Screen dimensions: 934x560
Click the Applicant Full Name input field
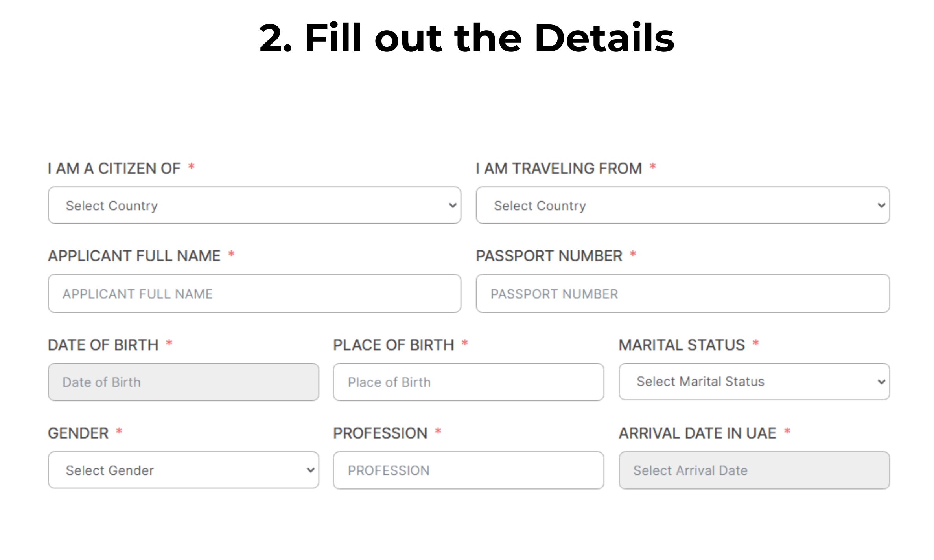pos(254,294)
